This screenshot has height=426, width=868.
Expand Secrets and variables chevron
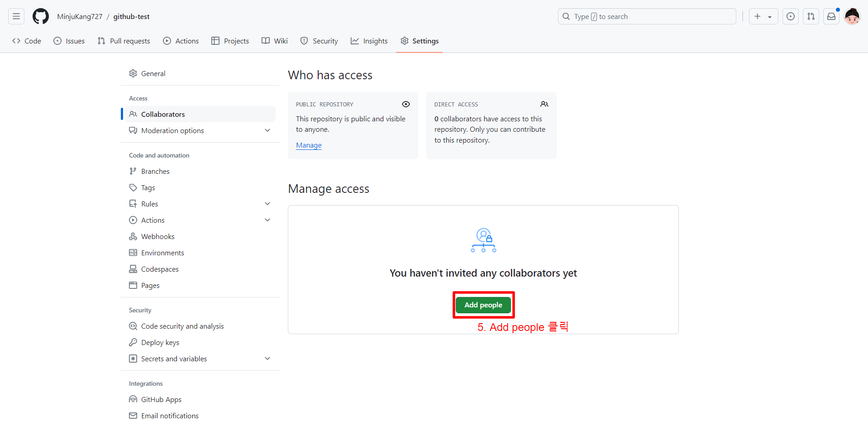coord(267,359)
